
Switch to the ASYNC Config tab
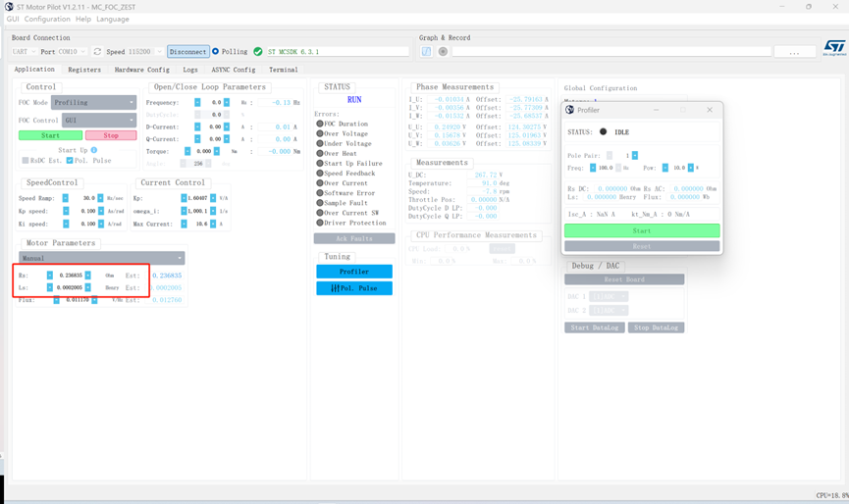pos(234,70)
